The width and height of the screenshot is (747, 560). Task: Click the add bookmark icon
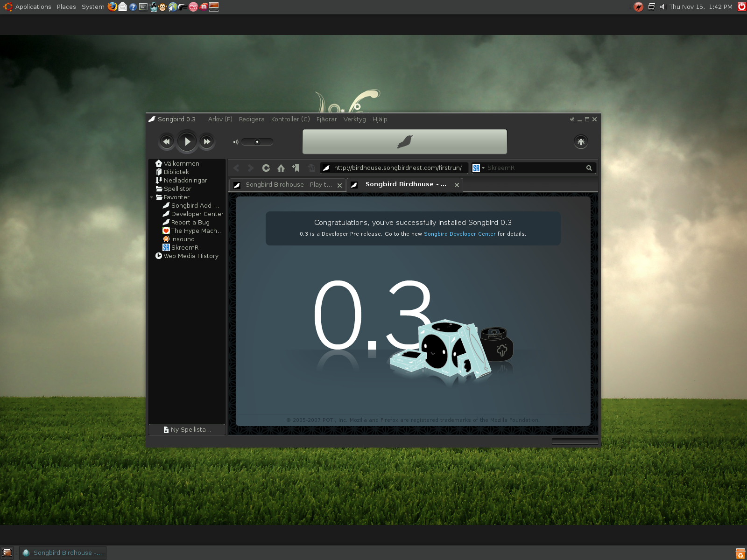click(296, 168)
